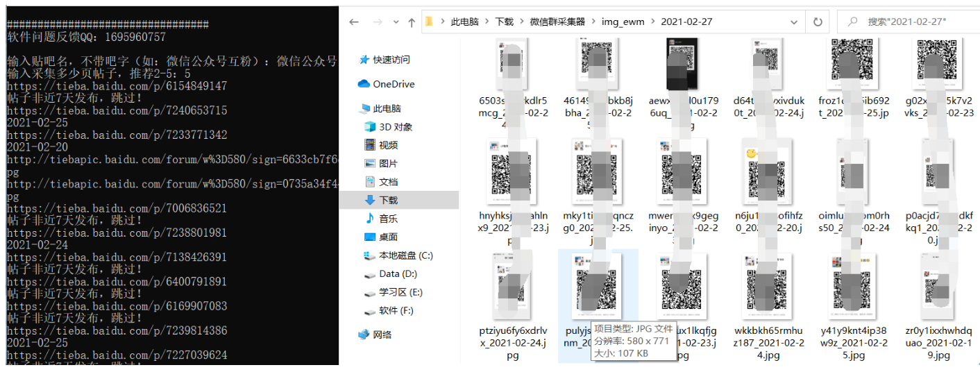
Task: Select 2021-02-27 breadcrumb segment
Action: (686, 22)
